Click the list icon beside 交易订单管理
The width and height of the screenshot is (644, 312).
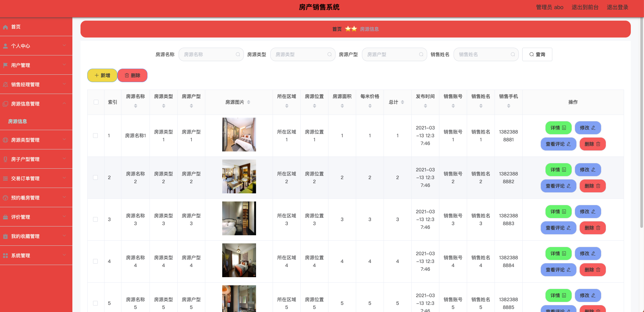pos(5,178)
